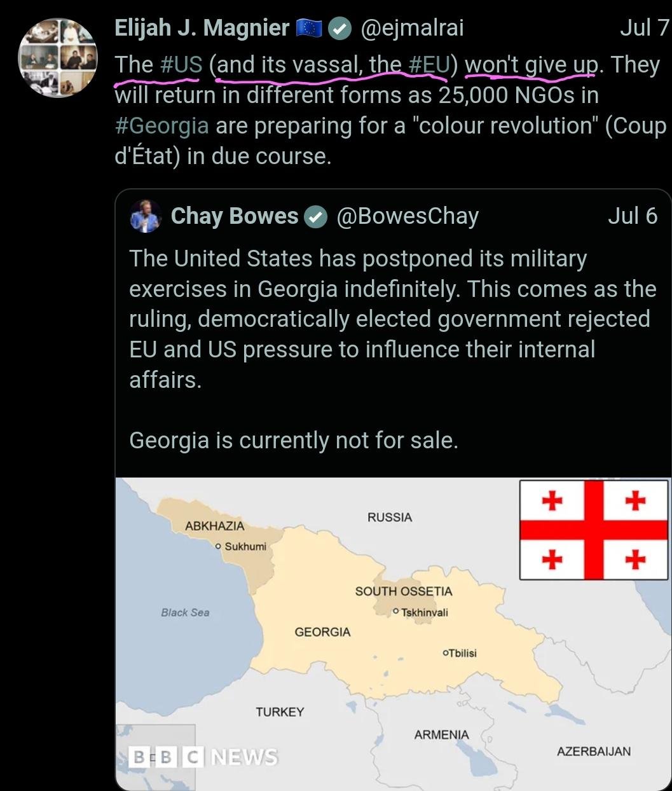This screenshot has height=791, width=672.
Task: Open the @BowesChay handle
Action: (407, 216)
